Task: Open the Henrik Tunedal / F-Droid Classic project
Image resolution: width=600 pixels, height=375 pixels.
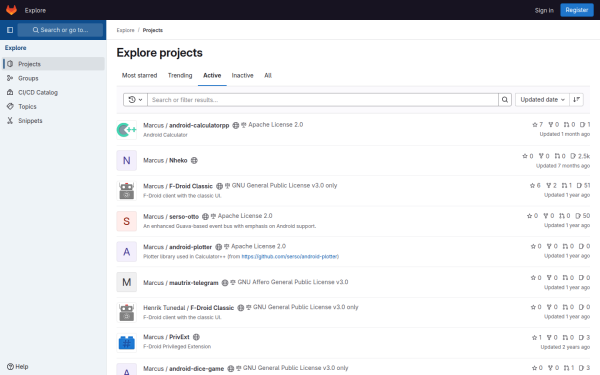Action: [188, 308]
